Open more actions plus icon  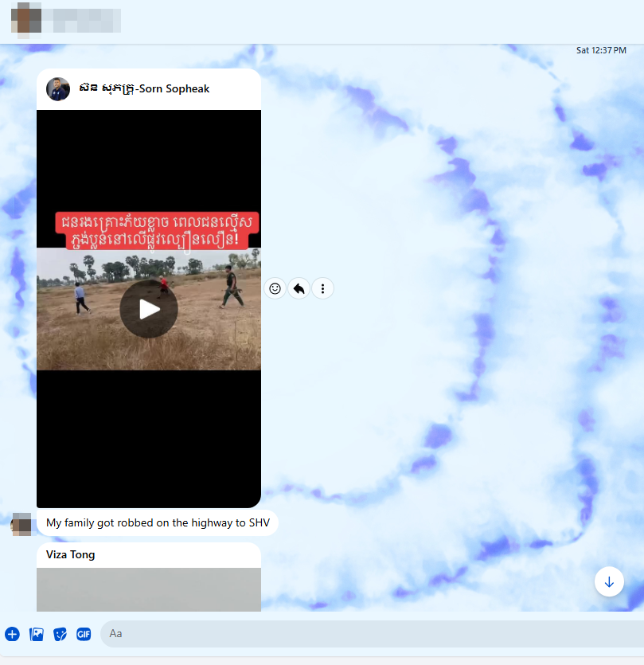tap(12, 634)
